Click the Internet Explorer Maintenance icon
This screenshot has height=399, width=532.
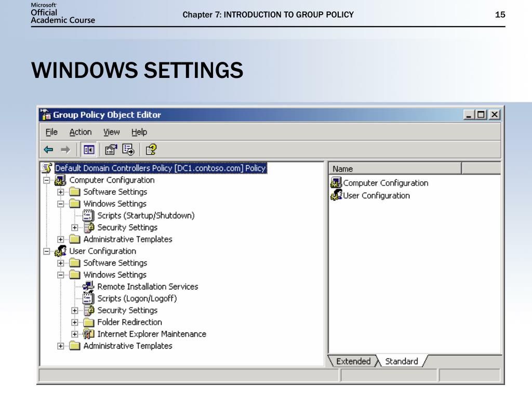tap(88, 334)
